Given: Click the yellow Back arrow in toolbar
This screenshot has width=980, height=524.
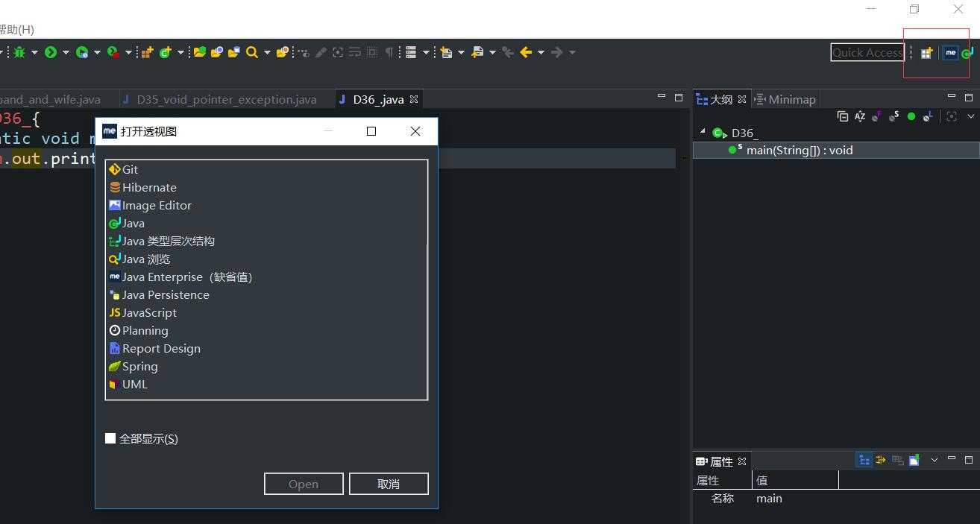Looking at the screenshot, I should (x=526, y=52).
